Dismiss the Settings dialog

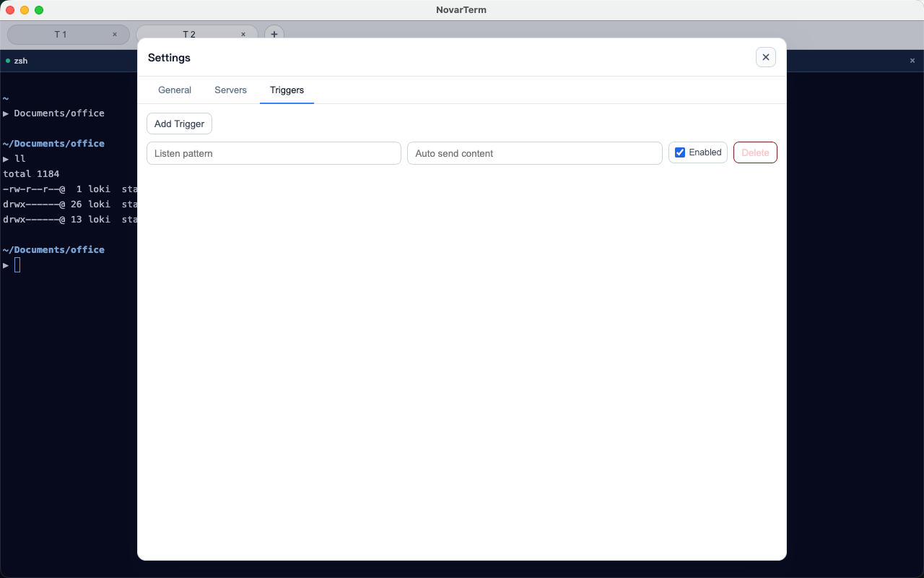(765, 56)
